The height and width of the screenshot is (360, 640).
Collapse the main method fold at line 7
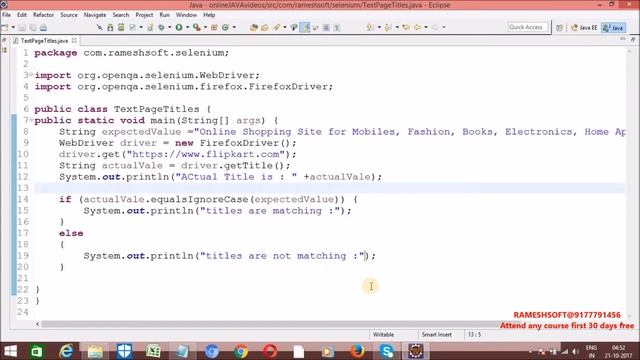pos(31,120)
